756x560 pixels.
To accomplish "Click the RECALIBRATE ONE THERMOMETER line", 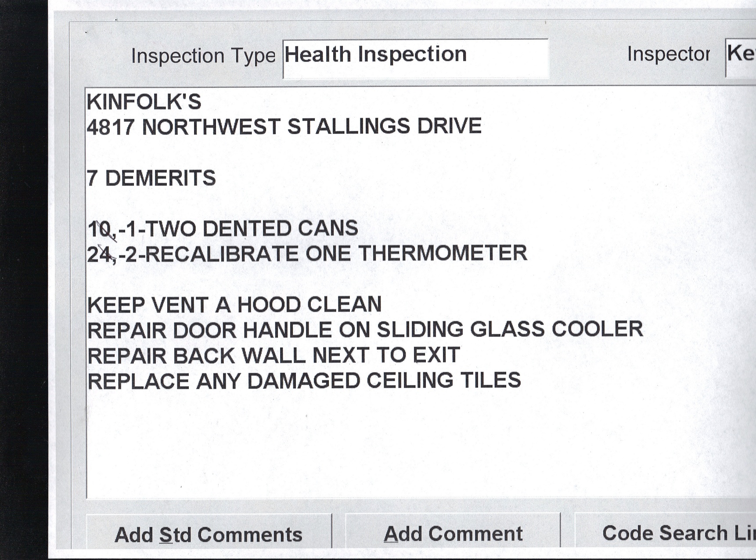I will click(x=307, y=254).
